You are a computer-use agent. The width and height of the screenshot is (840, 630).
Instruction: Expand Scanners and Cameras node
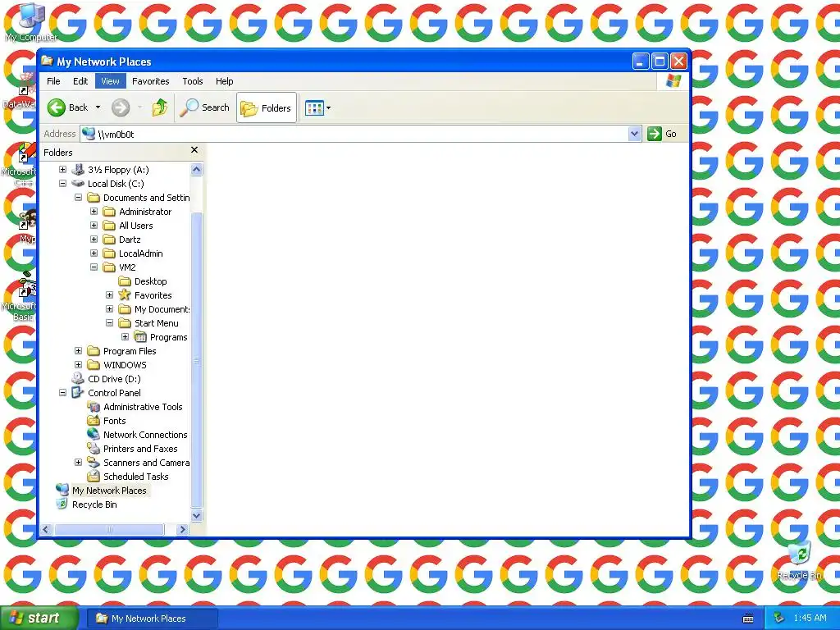(x=78, y=462)
